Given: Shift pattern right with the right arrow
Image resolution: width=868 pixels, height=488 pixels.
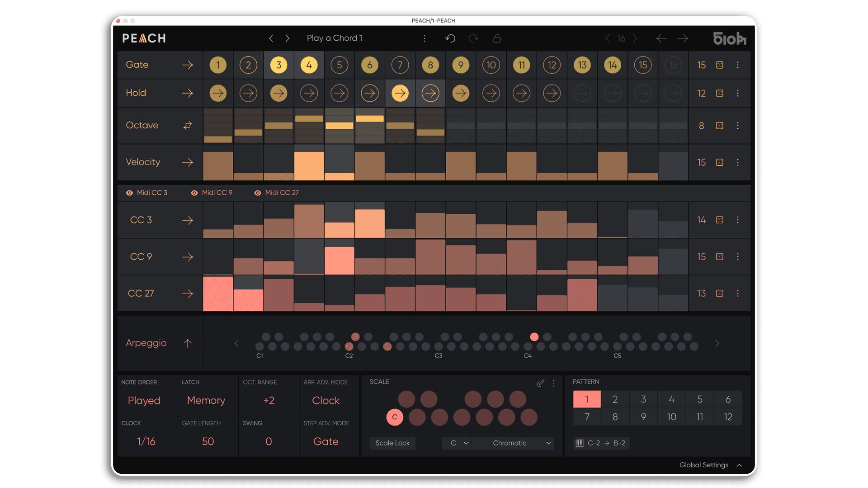Looking at the screenshot, I should (x=683, y=38).
